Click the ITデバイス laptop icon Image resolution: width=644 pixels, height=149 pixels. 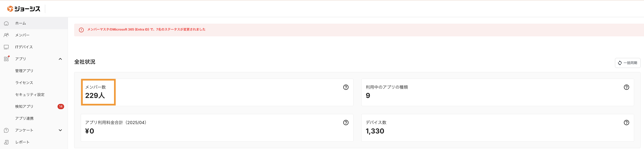tap(6, 47)
